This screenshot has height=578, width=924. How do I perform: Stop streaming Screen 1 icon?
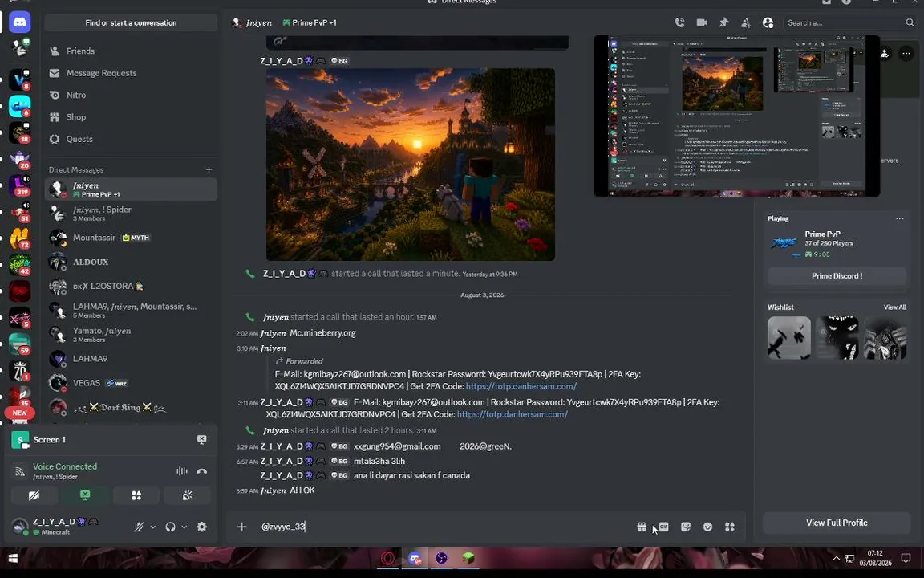tap(201, 439)
